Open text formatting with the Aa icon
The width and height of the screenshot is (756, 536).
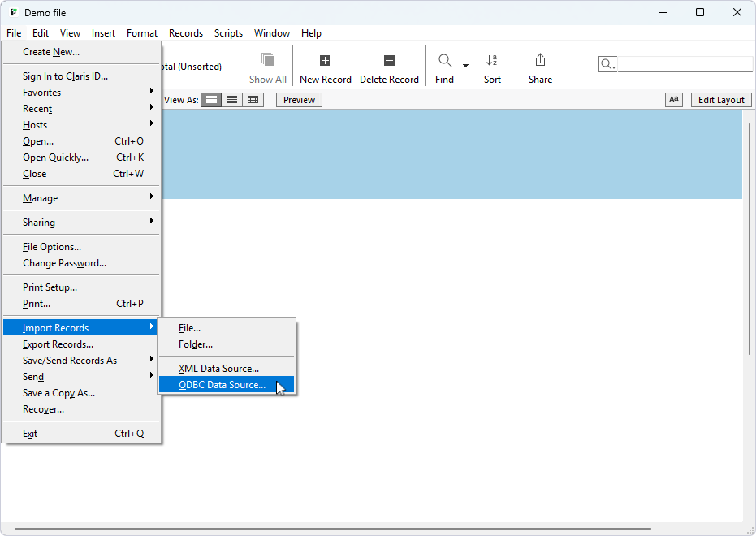[674, 99]
